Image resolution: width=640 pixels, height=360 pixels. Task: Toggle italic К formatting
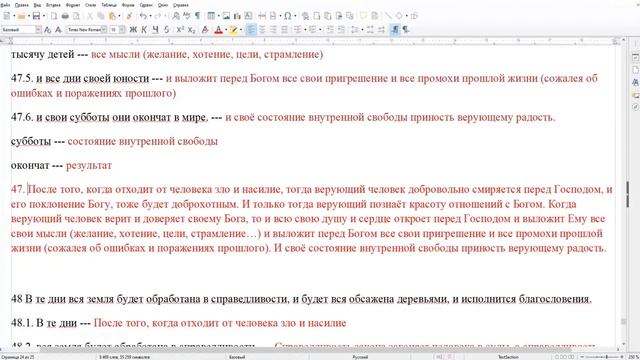tap(144, 30)
